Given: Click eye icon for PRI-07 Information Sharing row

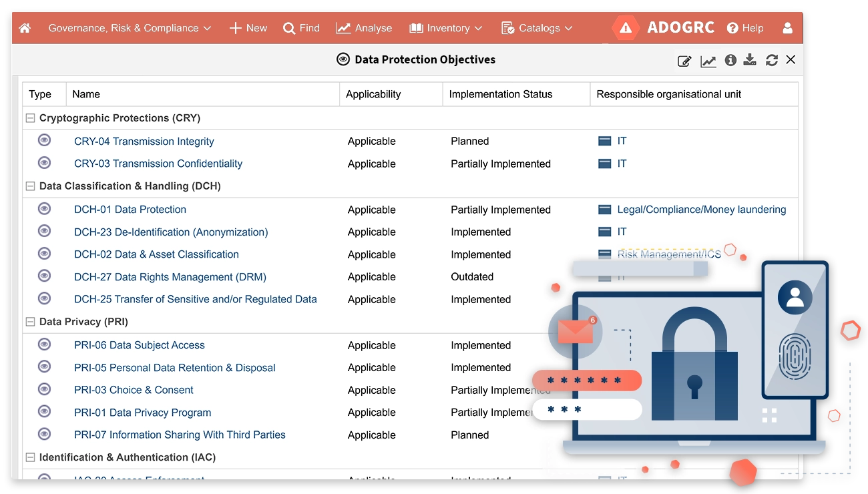Looking at the screenshot, I should 44,434.
